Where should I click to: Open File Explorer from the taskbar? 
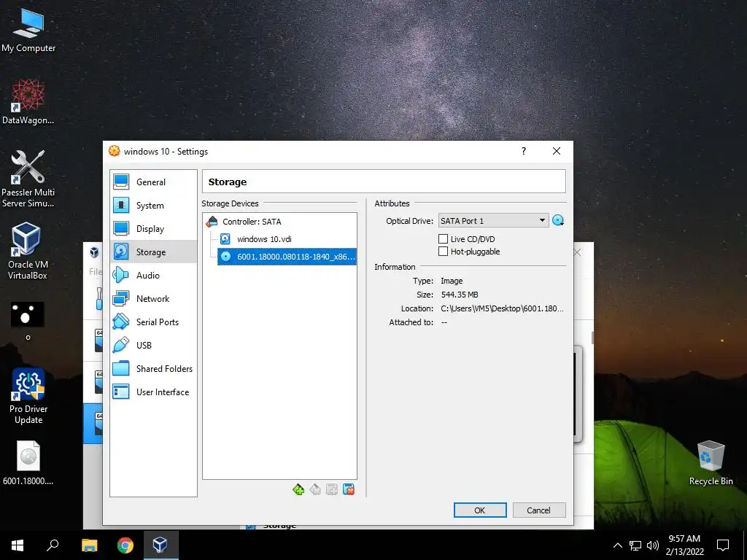(x=89, y=545)
